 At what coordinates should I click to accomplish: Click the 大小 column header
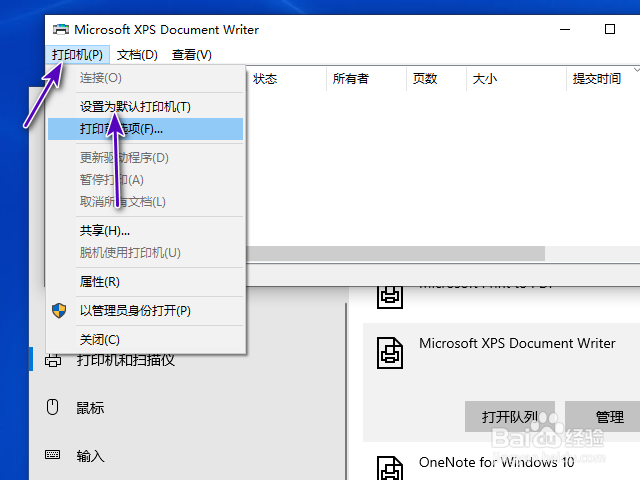516,78
